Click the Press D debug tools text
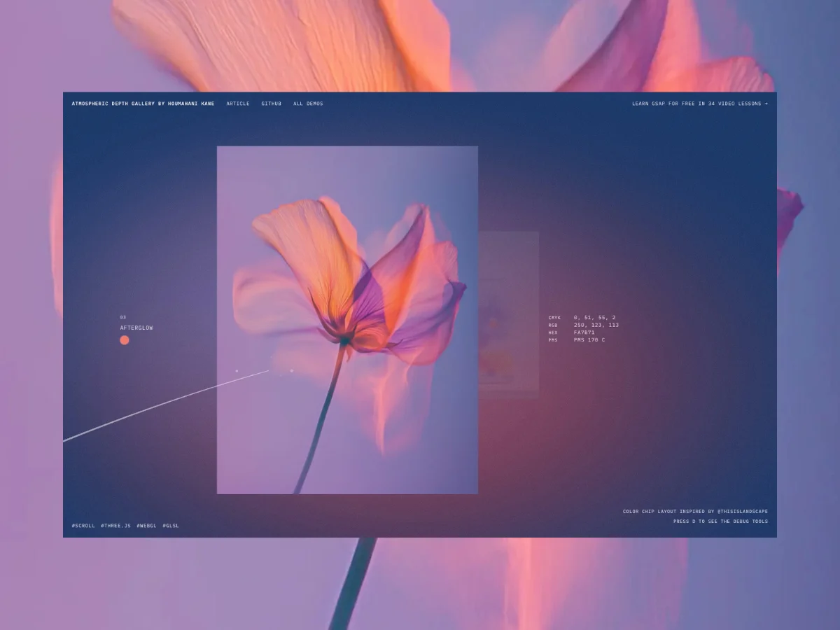 point(720,521)
